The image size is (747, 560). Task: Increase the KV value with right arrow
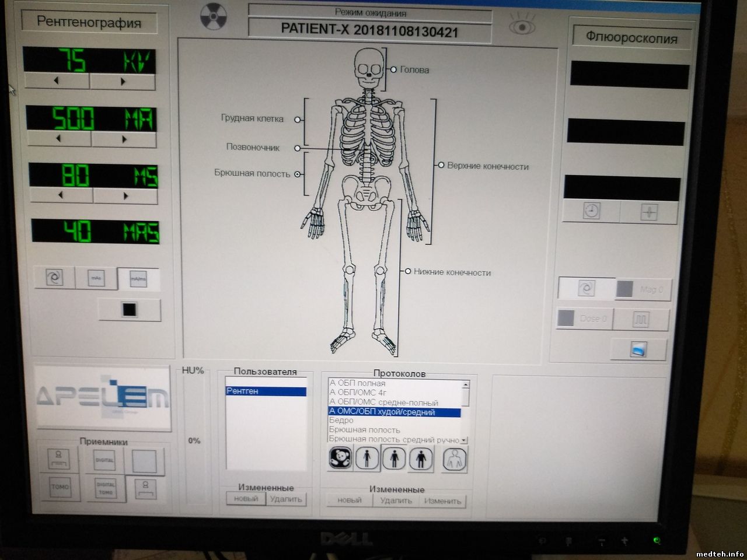pyautogui.click(x=123, y=82)
